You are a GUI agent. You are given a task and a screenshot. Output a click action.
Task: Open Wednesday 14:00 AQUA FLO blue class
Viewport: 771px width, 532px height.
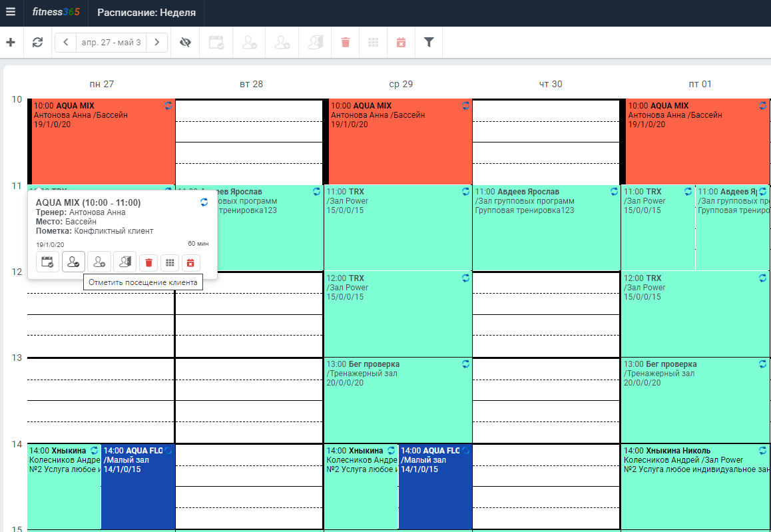point(435,487)
